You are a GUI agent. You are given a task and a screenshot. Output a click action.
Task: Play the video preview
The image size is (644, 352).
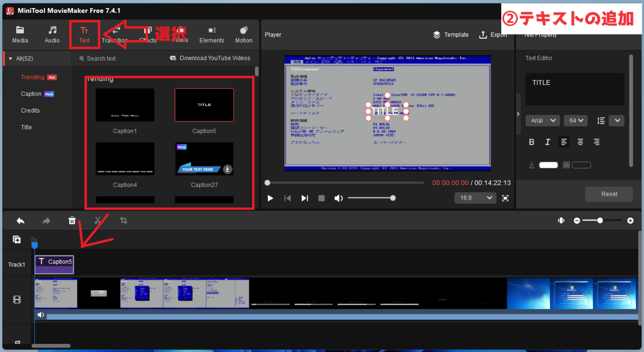(x=270, y=198)
